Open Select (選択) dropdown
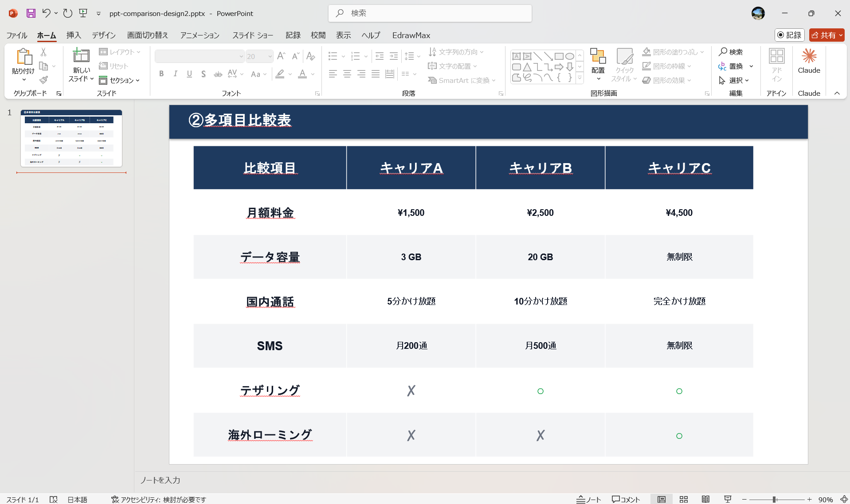850x504 pixels. click(734, 80)
